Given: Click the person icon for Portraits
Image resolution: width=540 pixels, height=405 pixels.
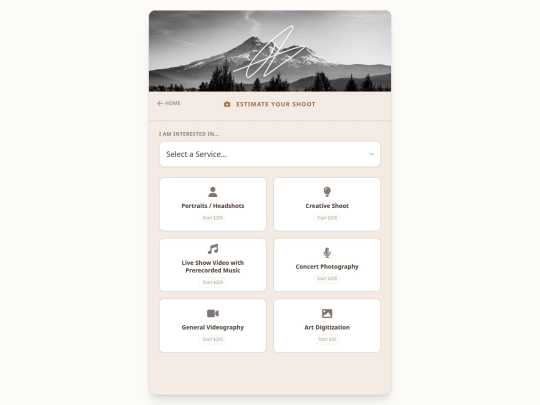Looking at the screenshot, I should click(212, 192).
